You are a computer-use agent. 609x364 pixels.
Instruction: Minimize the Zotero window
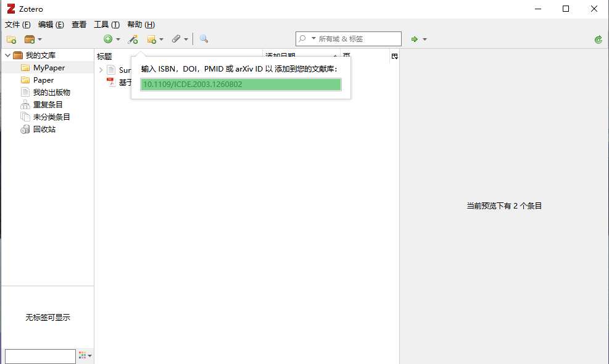[538, 9]
